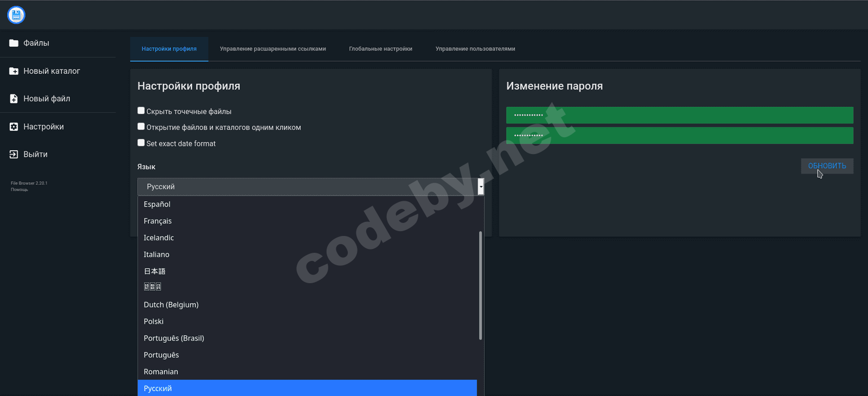
Task: Check the Set exact date format box
Action: click(141, 143)
